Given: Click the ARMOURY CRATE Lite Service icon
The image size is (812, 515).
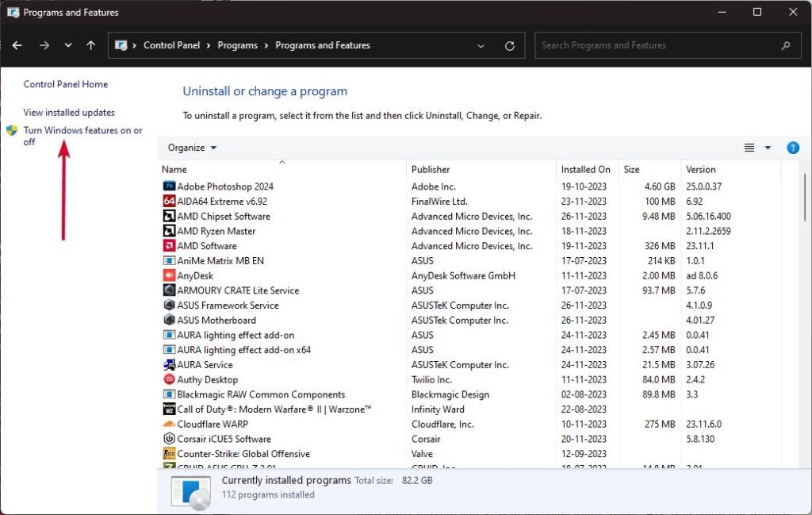Looking at the screenshot, I should (x=169, y=290).
